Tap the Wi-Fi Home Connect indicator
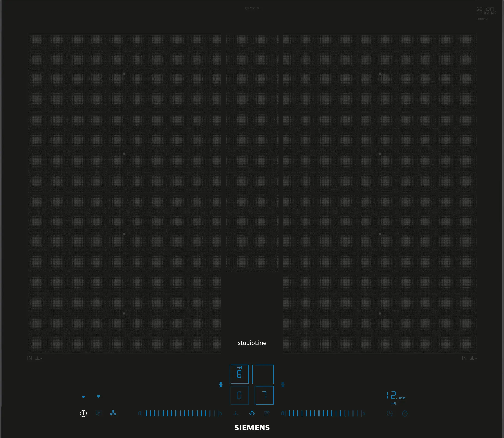The width and height of the screenshot is (504, 438). (x=99, y=396)
